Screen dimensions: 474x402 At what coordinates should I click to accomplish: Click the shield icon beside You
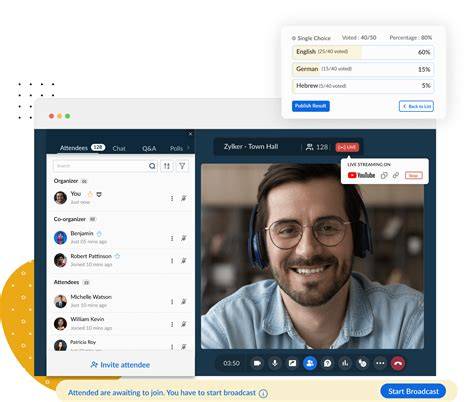coord(99,194)
